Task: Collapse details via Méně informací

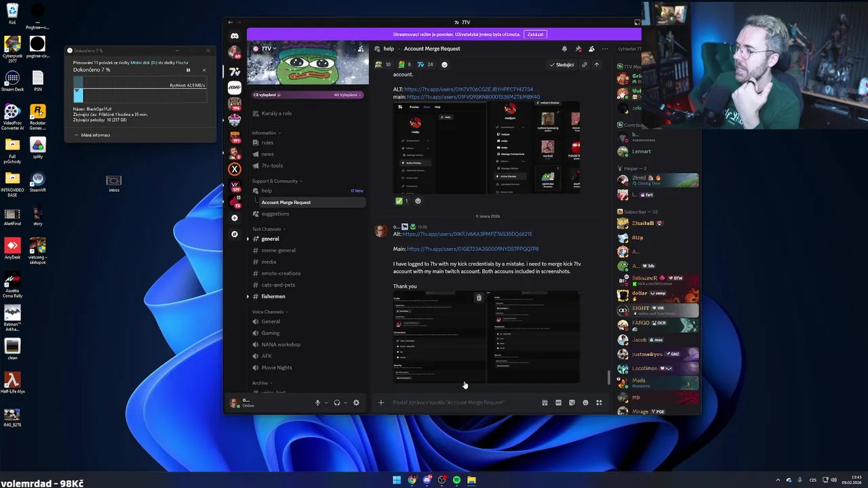Action: point(92,135)
